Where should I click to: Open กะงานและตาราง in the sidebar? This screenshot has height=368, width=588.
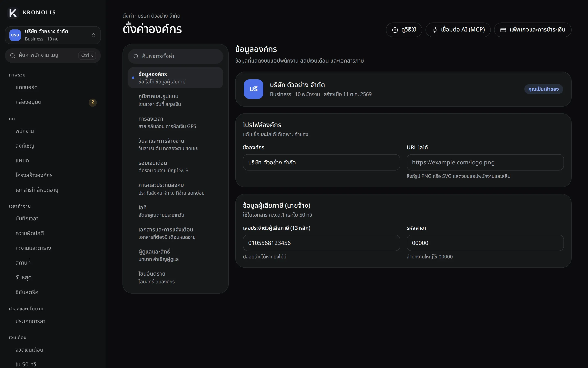[53, 248]
